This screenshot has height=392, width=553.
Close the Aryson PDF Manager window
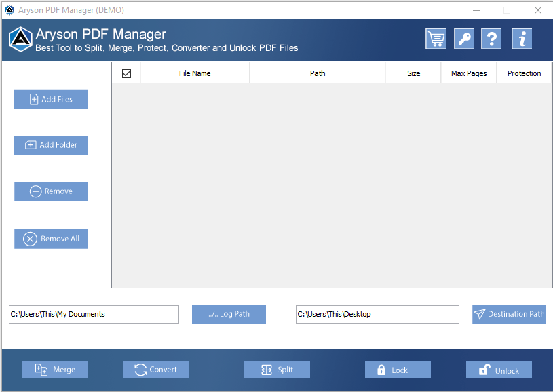[538, 10]
